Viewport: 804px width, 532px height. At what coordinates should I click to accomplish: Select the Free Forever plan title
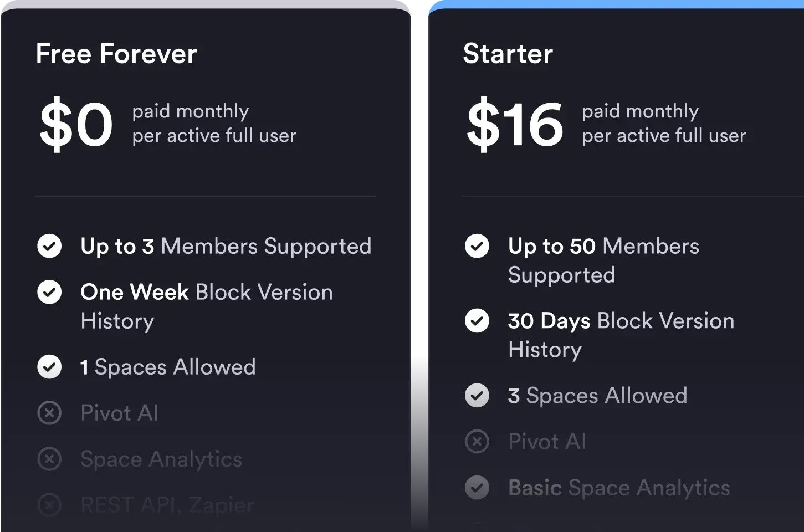(x=116, y=54)
